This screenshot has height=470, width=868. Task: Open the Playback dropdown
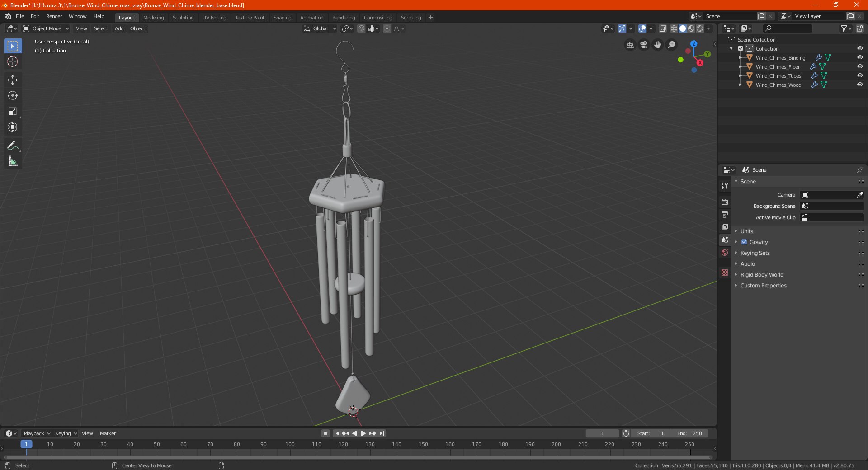click(37, 433)
